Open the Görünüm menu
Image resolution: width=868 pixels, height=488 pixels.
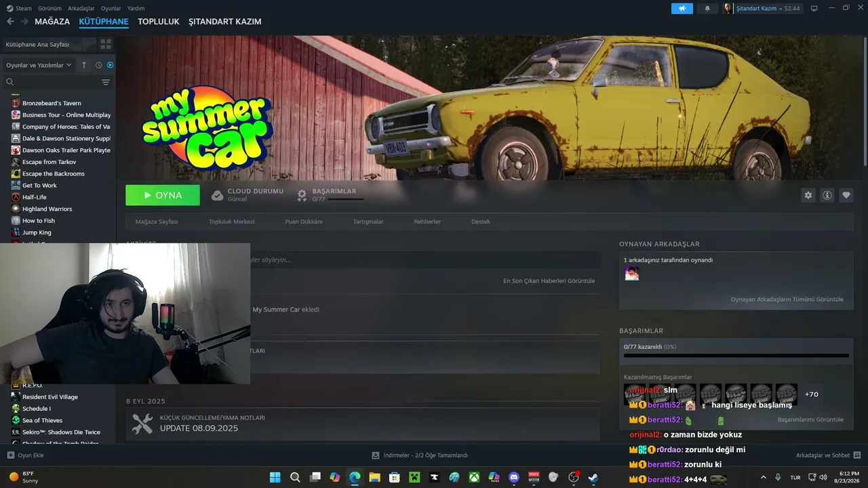coord(50,8)
